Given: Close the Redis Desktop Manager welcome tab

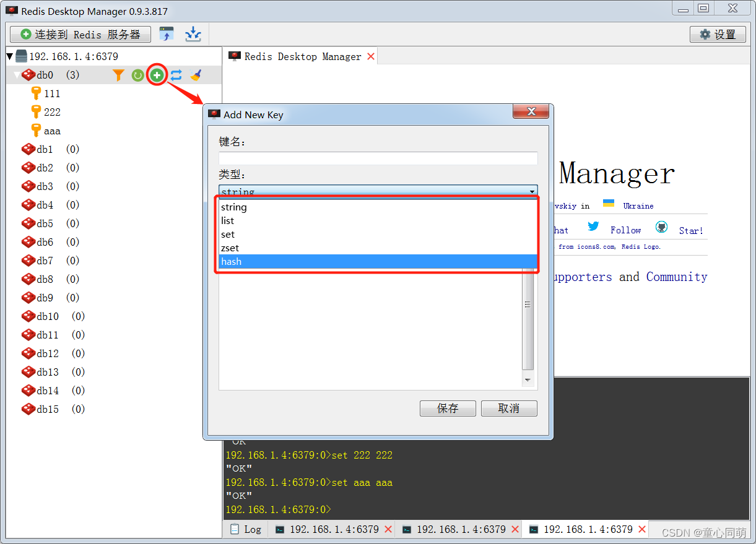Looking at the screenshot, I should 371,56.
